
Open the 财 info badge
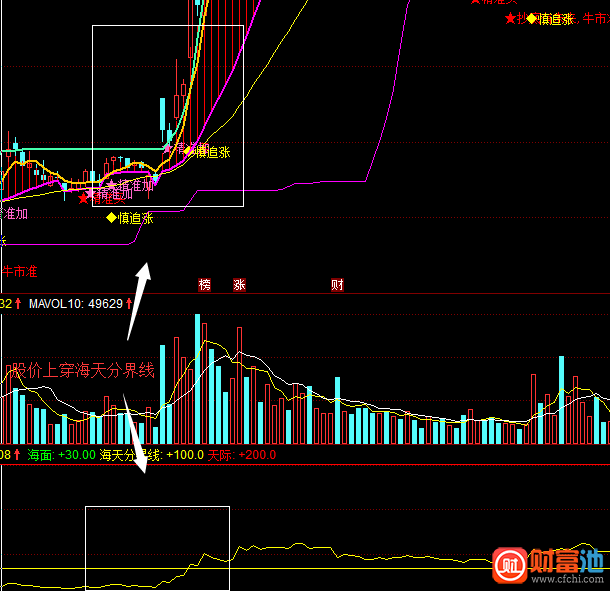[337, 285]
